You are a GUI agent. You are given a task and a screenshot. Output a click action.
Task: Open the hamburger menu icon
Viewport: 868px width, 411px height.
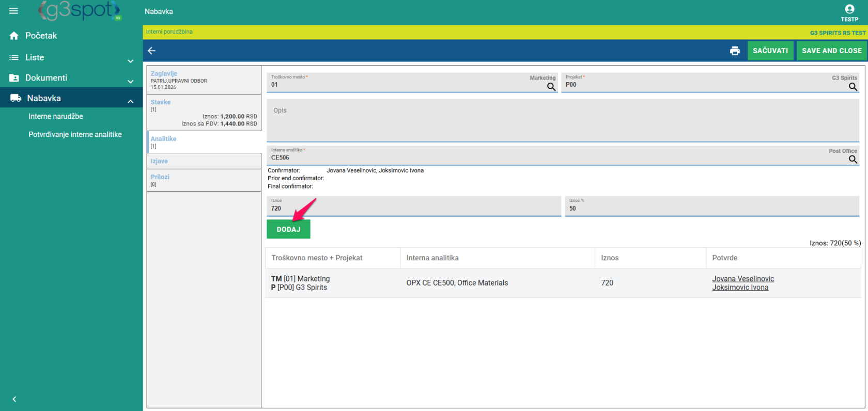(x=13, y=11)
